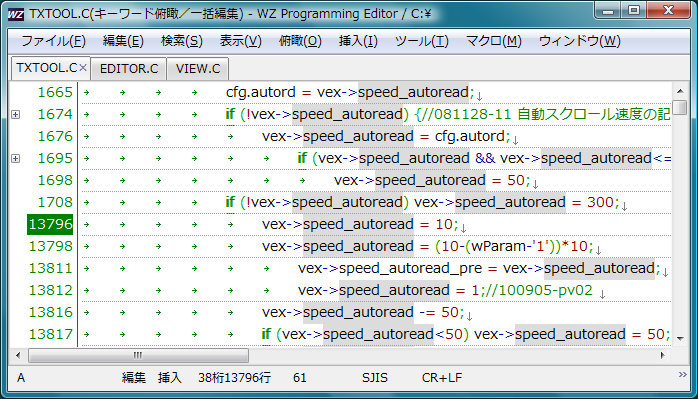Click the 挿入 mode in status bar
Image resolution: width=698 pixels, height=399 pixels.
[x=170, y=378]
